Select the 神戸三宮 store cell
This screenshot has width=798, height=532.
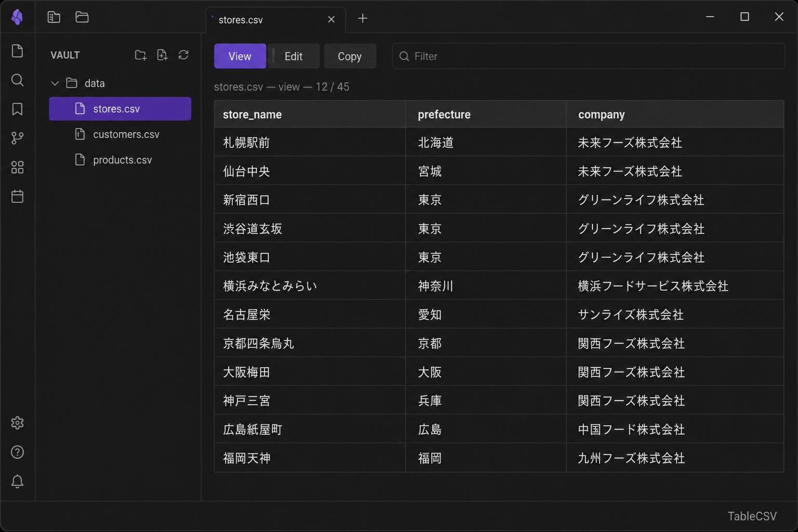click(310, 401)
